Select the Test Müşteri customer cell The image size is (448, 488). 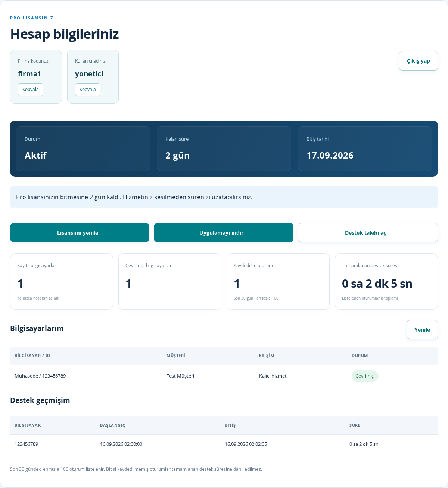(x=180, y=376)
